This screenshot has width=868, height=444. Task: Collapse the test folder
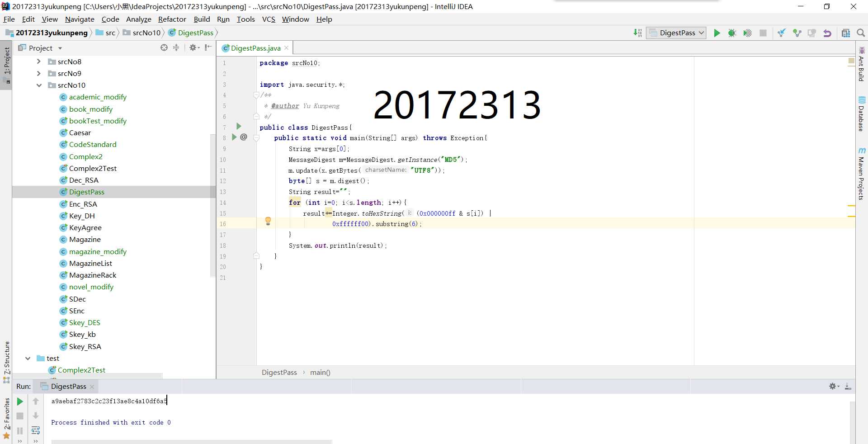(x=28, y=358)
